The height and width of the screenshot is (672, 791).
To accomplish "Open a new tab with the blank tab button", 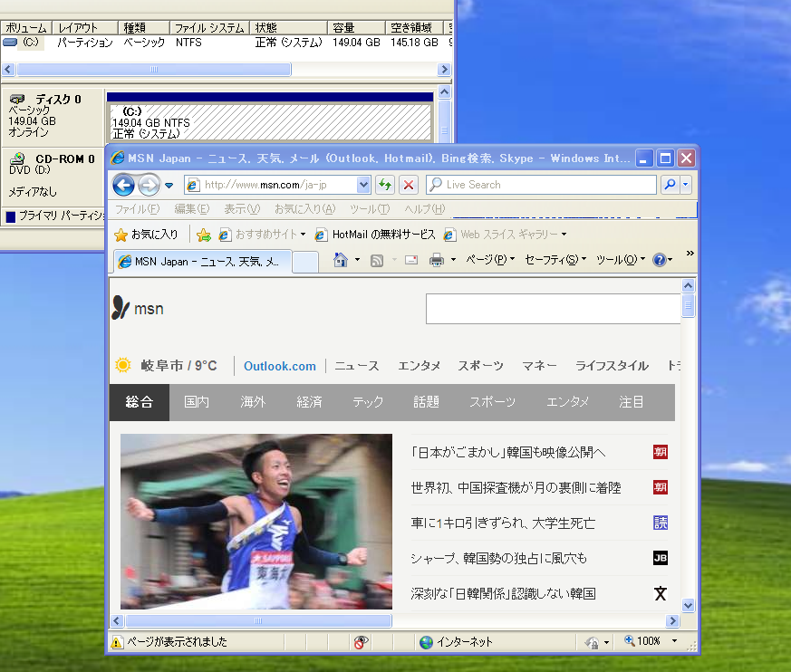I will [304, 262].
